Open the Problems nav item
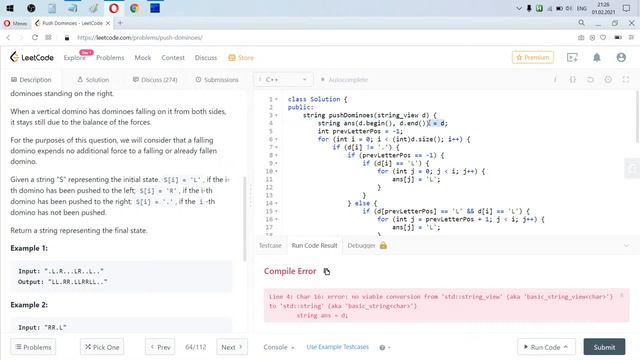The height and width of the screenshot is (360, 640). [110, 58]
